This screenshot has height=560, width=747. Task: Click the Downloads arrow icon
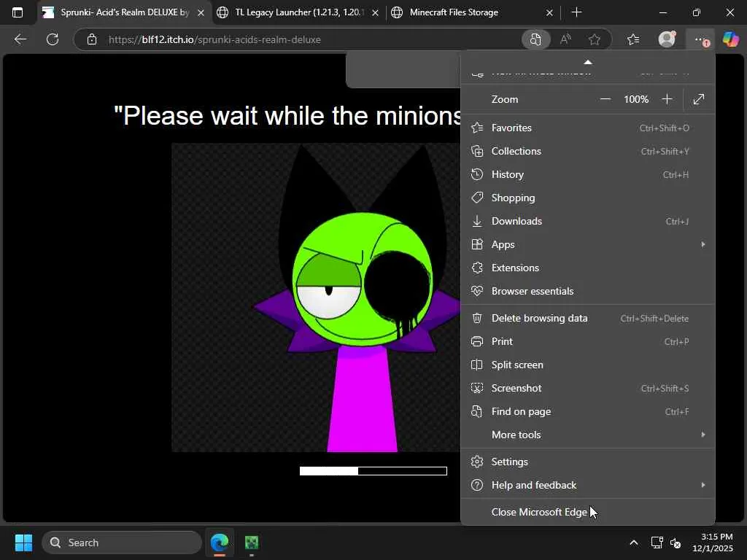click(x=477, y=221)
